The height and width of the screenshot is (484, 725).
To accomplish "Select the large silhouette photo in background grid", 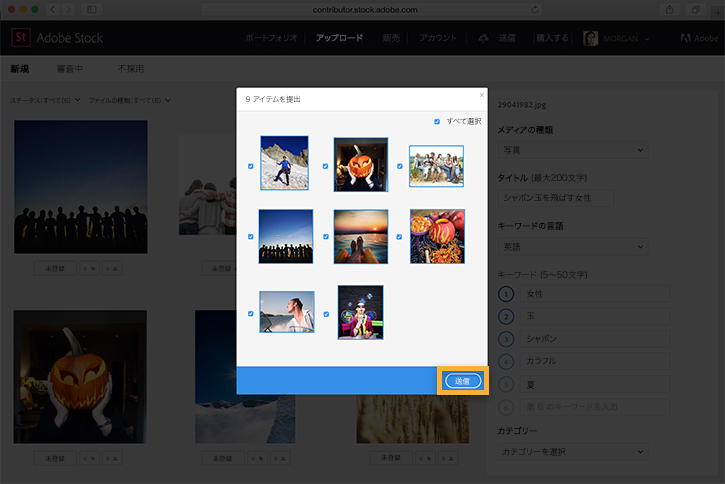I will (x=81, y=187).
